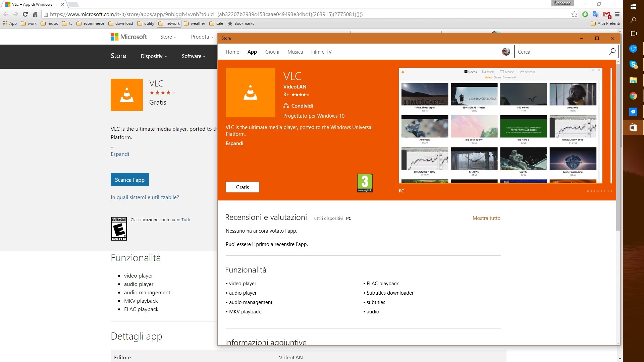Click the Google Translate extension icon

click(596, 14)
